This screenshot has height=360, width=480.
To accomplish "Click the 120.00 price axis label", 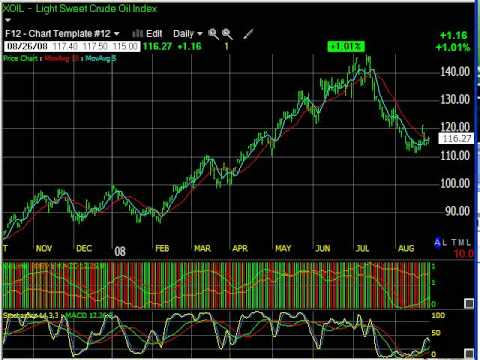I will pyautogui.click(x=455, y=127).
